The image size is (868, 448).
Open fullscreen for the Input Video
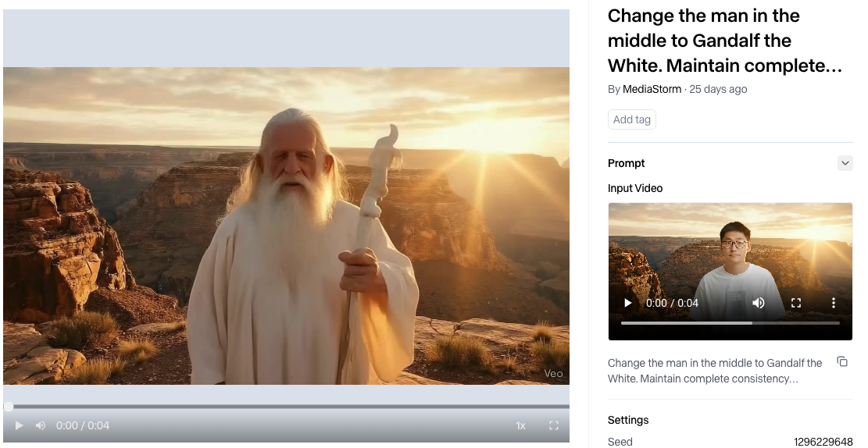pos(796,303)
